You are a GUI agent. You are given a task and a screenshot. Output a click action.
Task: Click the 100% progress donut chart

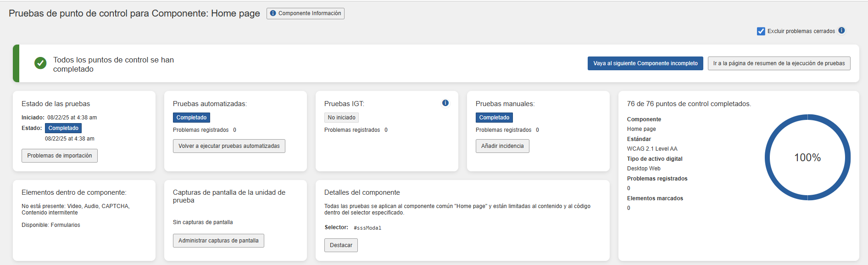[807, 158]
